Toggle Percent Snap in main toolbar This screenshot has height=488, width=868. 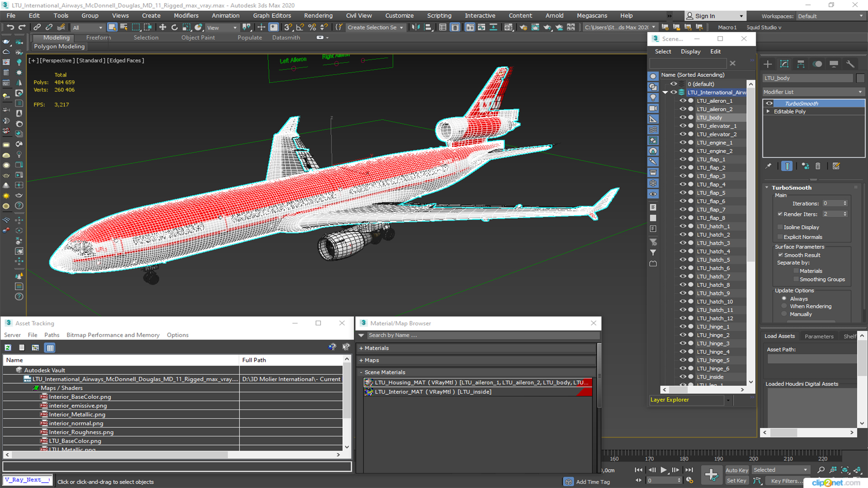click(x=311, y=27)
